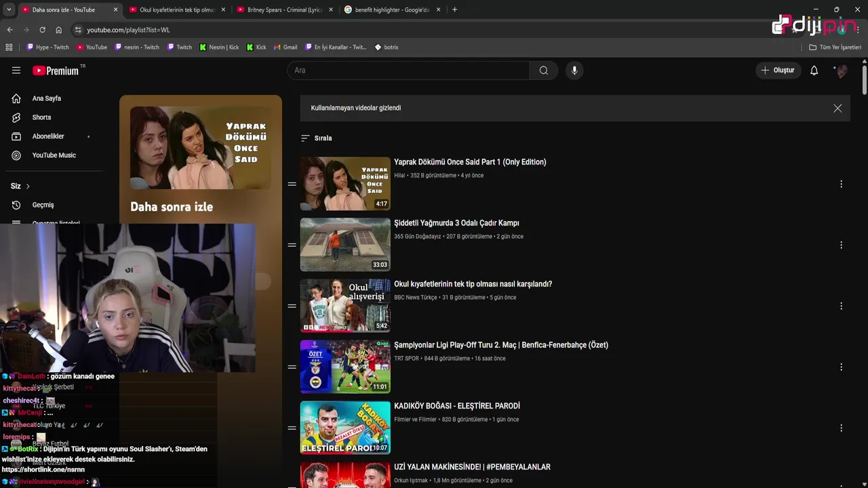Reload the page with browser refresh icon
This screenshot has height=488, width=868.
[x=42, y=30]
